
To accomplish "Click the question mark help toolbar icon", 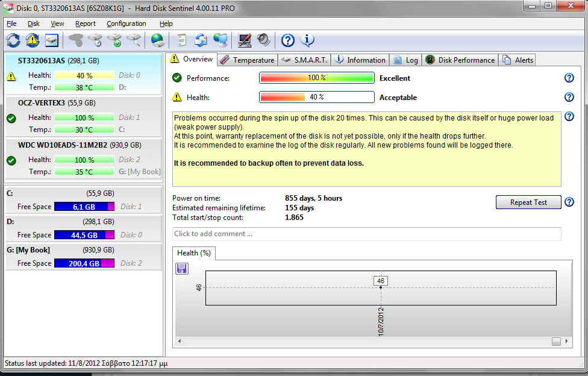I will (x=288, y=40).
